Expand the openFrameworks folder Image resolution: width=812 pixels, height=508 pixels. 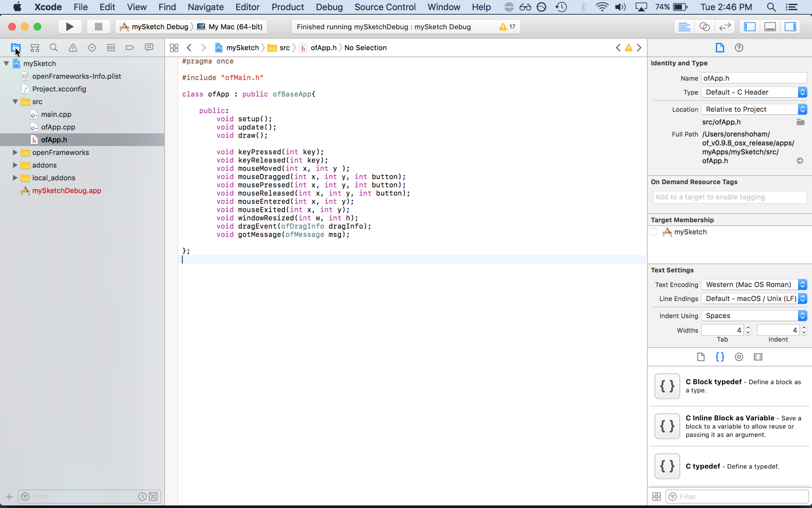(15, 152)
